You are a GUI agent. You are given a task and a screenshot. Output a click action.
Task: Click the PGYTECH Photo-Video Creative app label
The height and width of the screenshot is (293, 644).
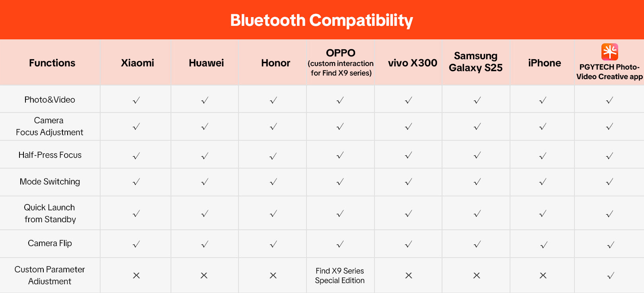coord(609,72)
